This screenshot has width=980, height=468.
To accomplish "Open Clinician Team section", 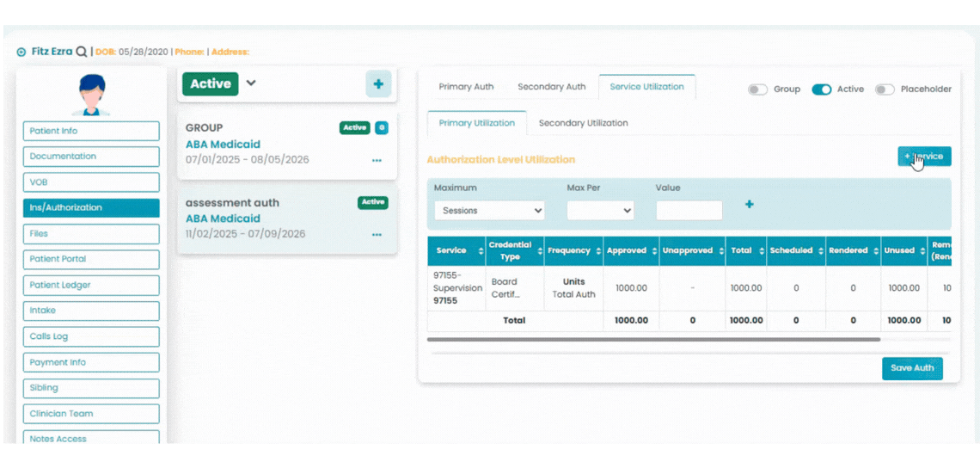I will (x=91, y=414).
